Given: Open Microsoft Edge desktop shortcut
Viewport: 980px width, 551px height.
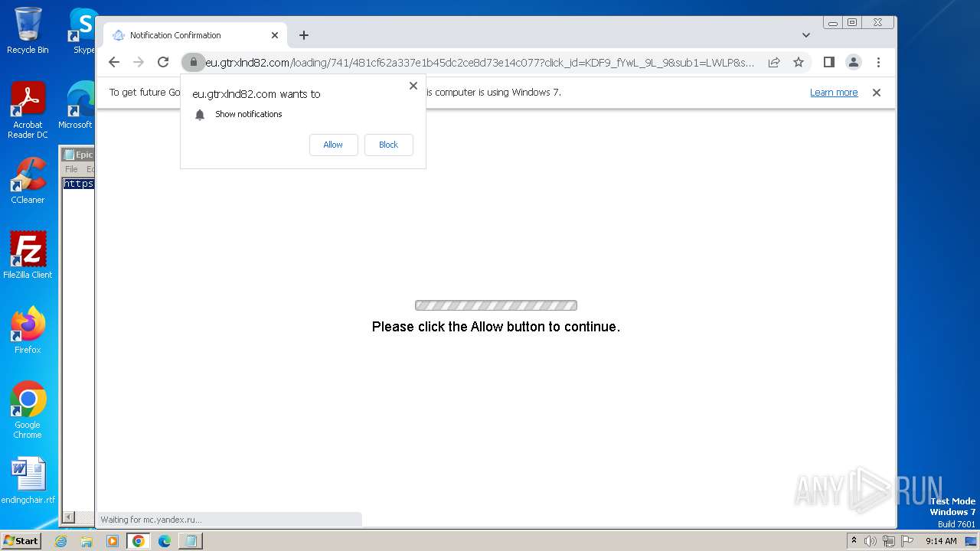Looking at the screenshot, I should point(77,104).
